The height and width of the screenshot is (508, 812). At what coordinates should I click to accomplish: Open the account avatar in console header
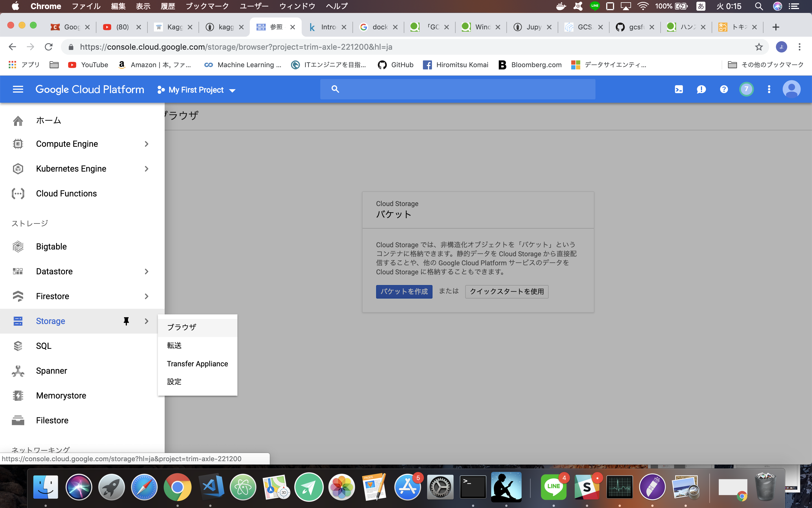(x=791, y=89)
